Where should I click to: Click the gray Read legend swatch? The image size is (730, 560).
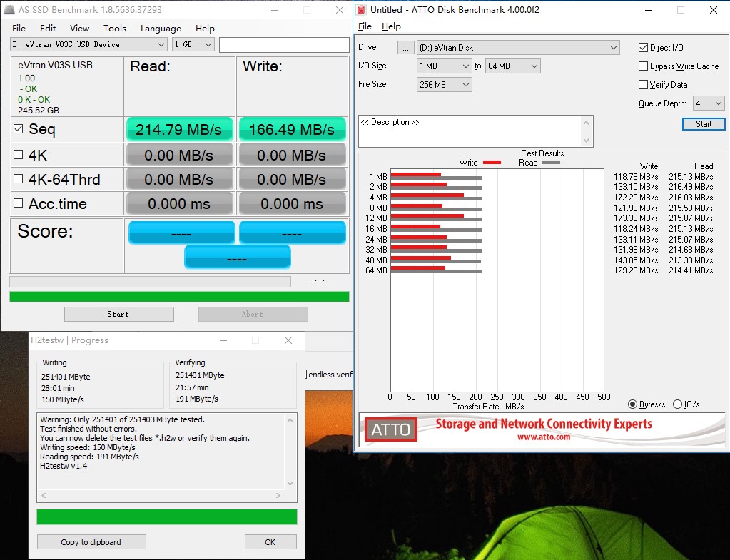(x=551, y=163)
